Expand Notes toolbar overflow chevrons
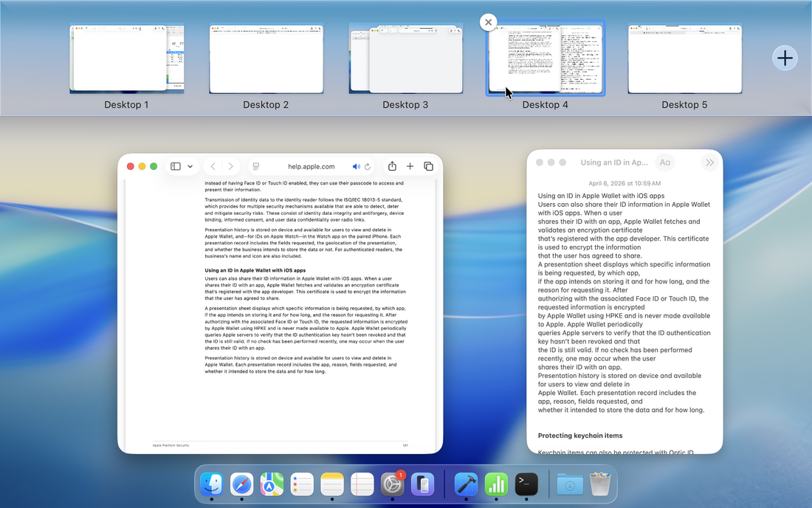Image resolution: width=812 pixels, height=508 pixels. (x=709, y=162)
